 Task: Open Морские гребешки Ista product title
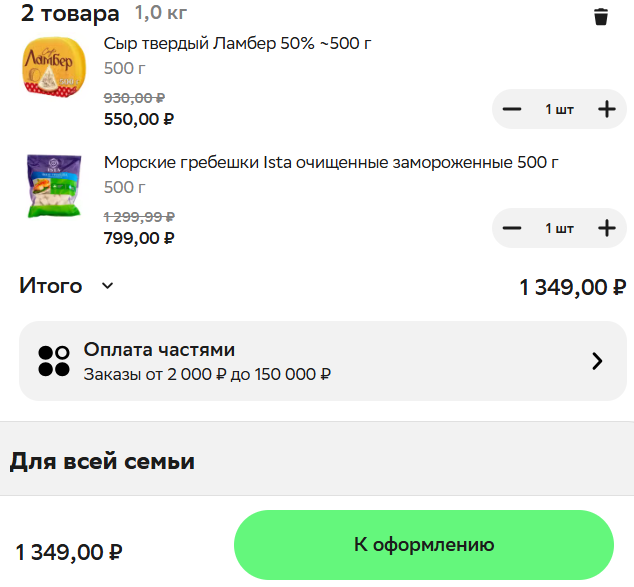pos(330,162)
